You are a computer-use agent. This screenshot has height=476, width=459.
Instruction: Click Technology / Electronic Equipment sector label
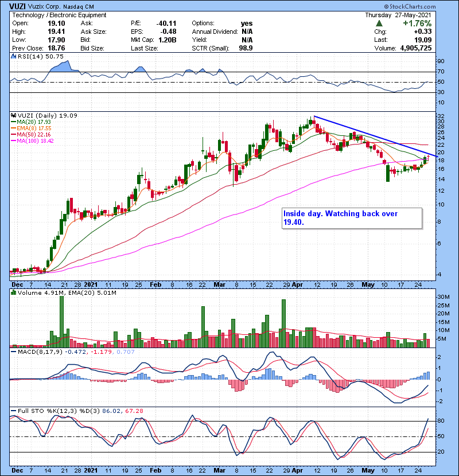[59, 15]
